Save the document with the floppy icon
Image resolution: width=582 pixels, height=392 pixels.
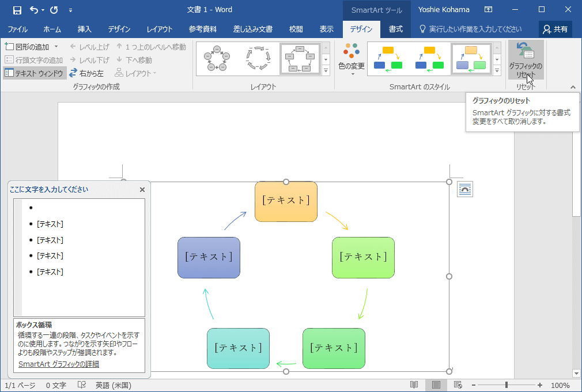17,10
